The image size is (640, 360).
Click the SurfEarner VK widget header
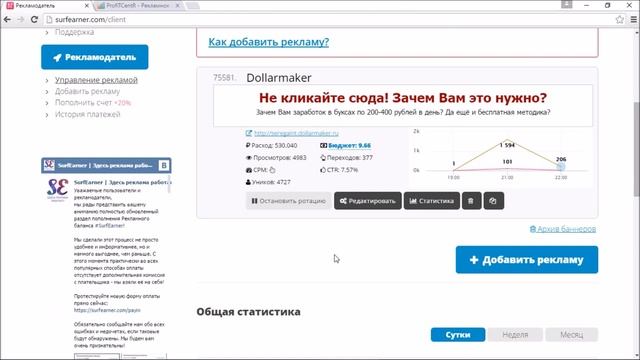click(106, 165)
